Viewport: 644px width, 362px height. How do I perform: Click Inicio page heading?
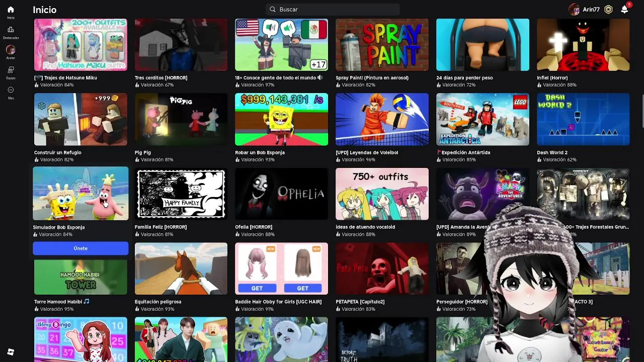[45, 10]
